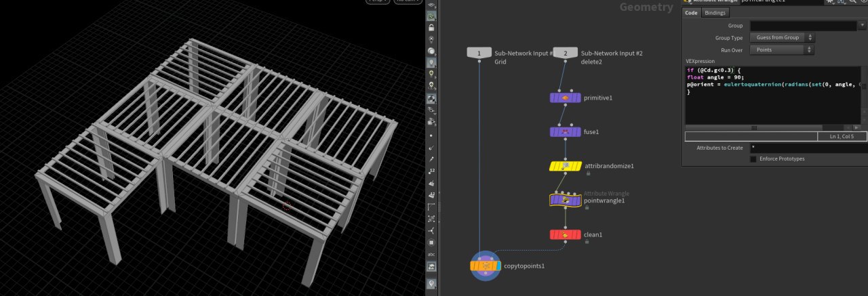Select the pointwrangle1 node icon
The image size is (868, 296).
coord(566,200)
